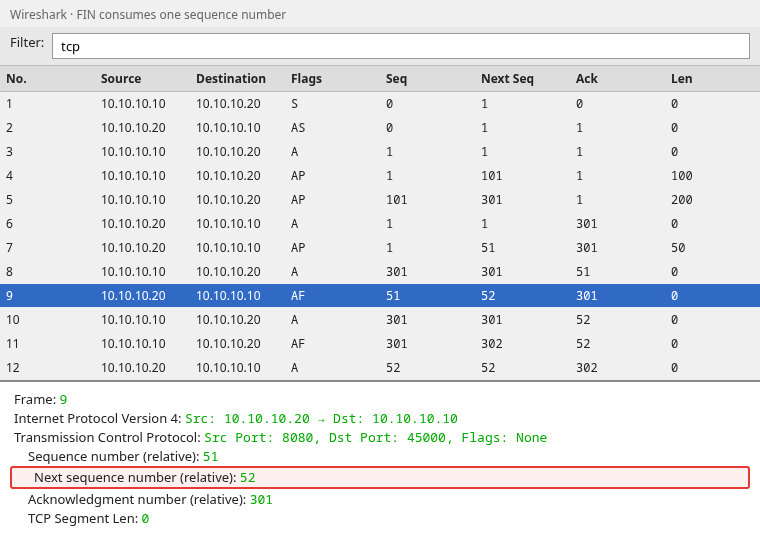
Task: Sort by the Next Seq column header
Action: (x=507, y=79)
